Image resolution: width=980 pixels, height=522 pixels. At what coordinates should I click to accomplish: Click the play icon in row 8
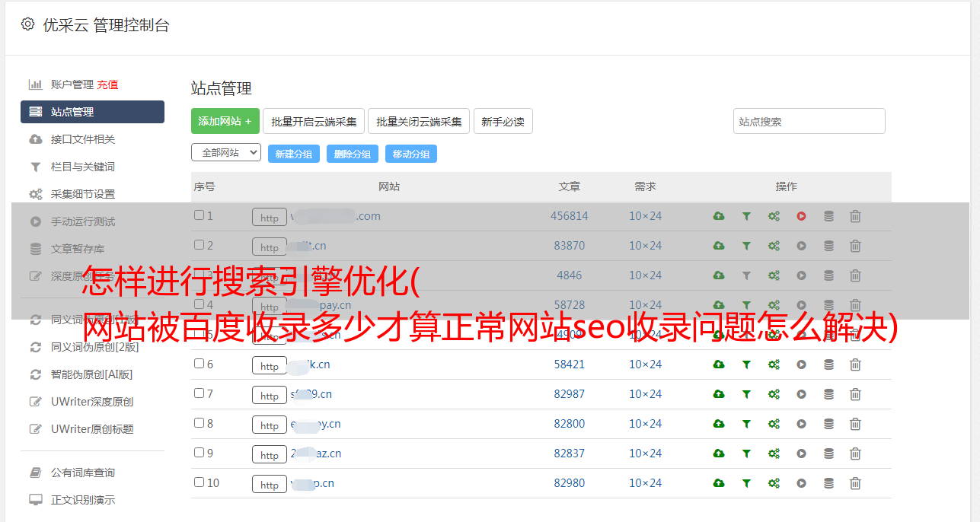coord(801,424)
